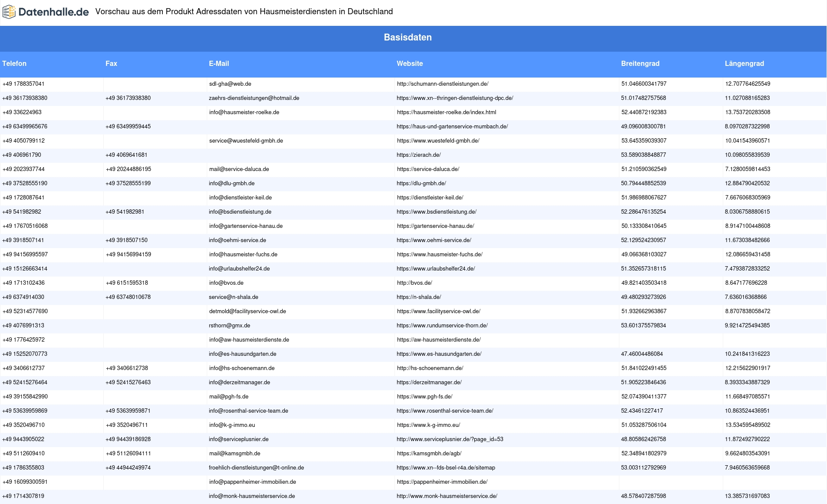Open the haus-und-gartenservice-mumbach.de link
Viewport: 827px width, 504px height.
tap(452, 127)
